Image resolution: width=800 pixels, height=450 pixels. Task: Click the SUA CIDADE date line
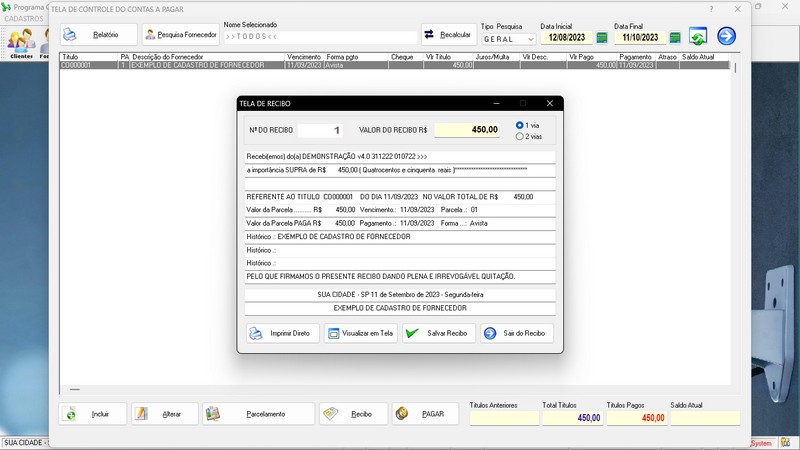tap(400, 295)
